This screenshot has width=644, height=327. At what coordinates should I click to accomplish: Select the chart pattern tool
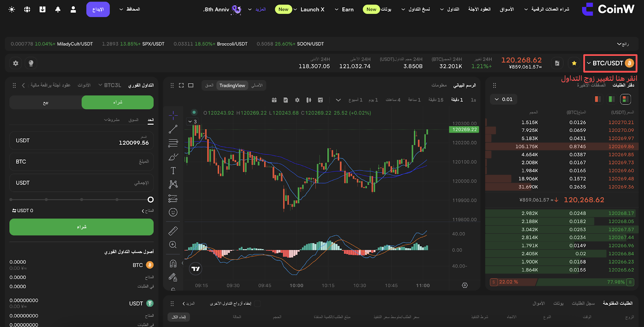coord(173,184)
